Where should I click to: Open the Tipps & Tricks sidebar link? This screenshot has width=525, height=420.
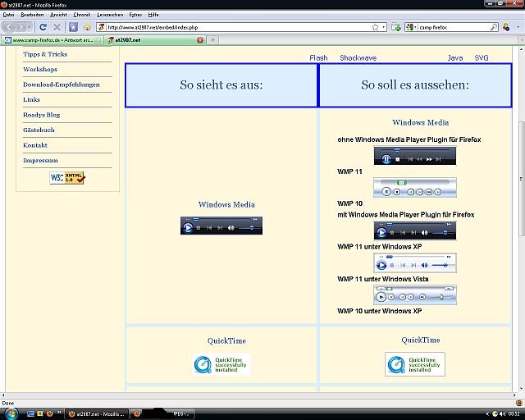[x=45, y=54]
